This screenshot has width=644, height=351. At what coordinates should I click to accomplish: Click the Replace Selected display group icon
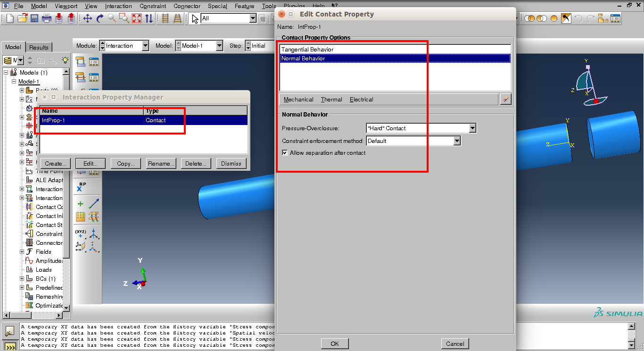pos(530,18)
